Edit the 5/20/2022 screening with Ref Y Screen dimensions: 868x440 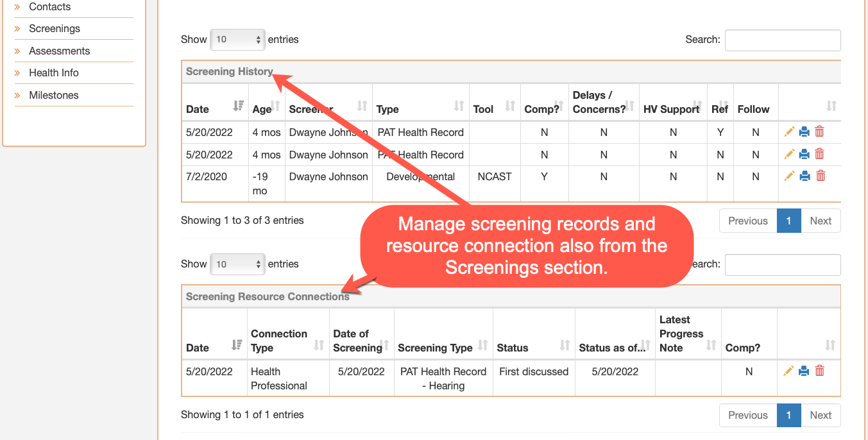click(x=789, y=132)
